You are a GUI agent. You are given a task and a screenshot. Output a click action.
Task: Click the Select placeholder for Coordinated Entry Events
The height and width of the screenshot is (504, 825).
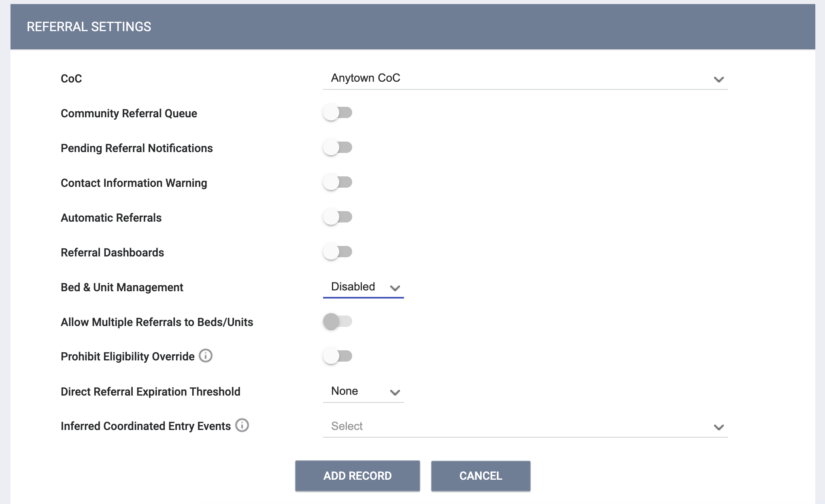(x=347, y=426)
